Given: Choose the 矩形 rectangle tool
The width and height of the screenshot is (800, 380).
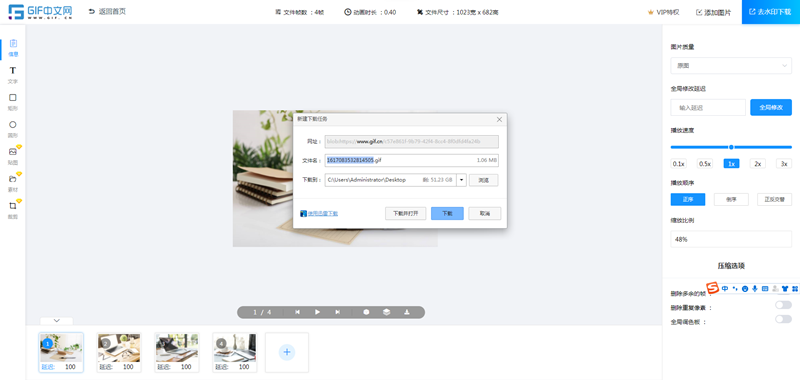Looking at the screenshot, I should [13, 102].
